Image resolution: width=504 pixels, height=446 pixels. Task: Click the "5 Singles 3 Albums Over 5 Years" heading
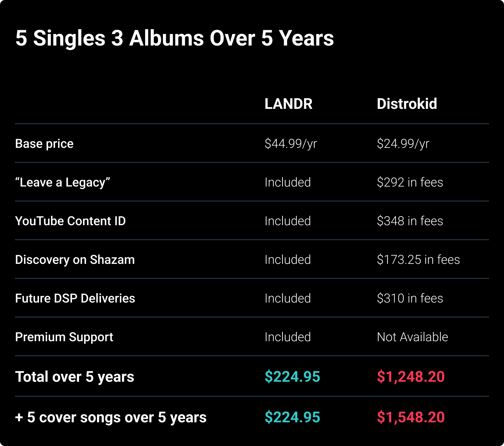coord(175,38)
